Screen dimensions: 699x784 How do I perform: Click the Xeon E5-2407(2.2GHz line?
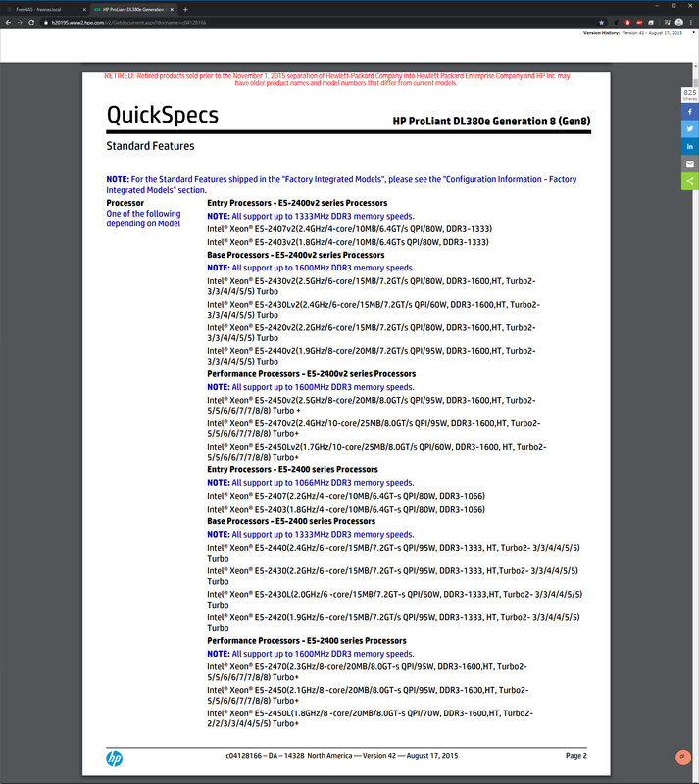pos(346,496)
